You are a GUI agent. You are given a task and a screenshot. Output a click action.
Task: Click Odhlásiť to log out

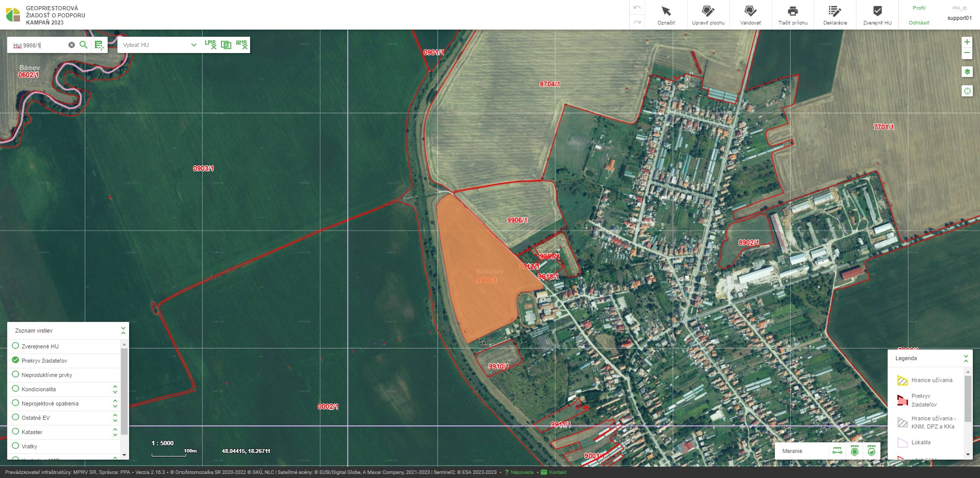919,23
